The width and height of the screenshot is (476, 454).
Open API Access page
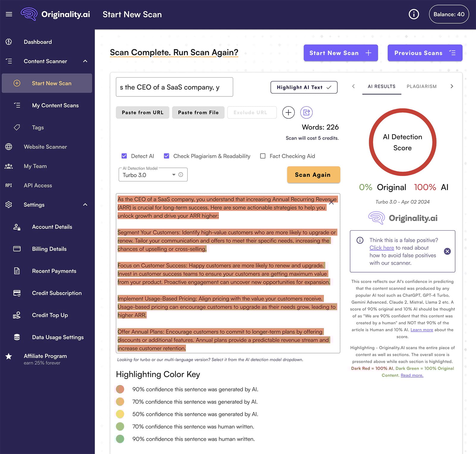[x=38, y=185]
